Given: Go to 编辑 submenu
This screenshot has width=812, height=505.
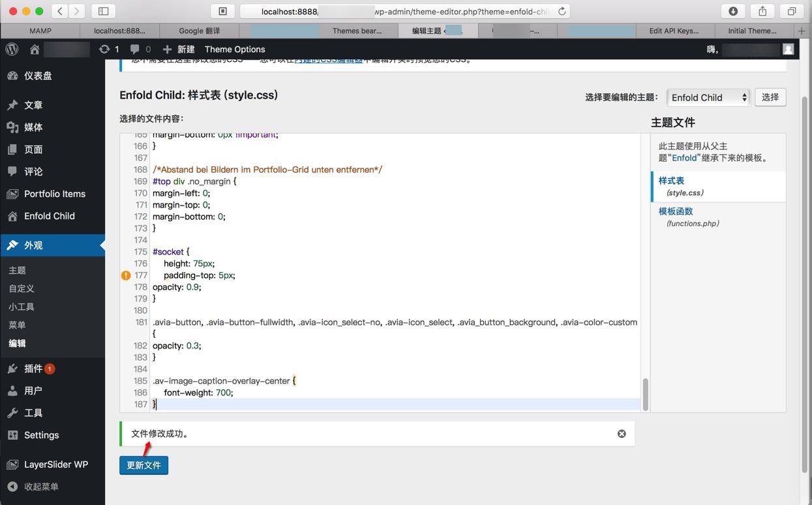Looking at the screenshot, I should 17,343.
